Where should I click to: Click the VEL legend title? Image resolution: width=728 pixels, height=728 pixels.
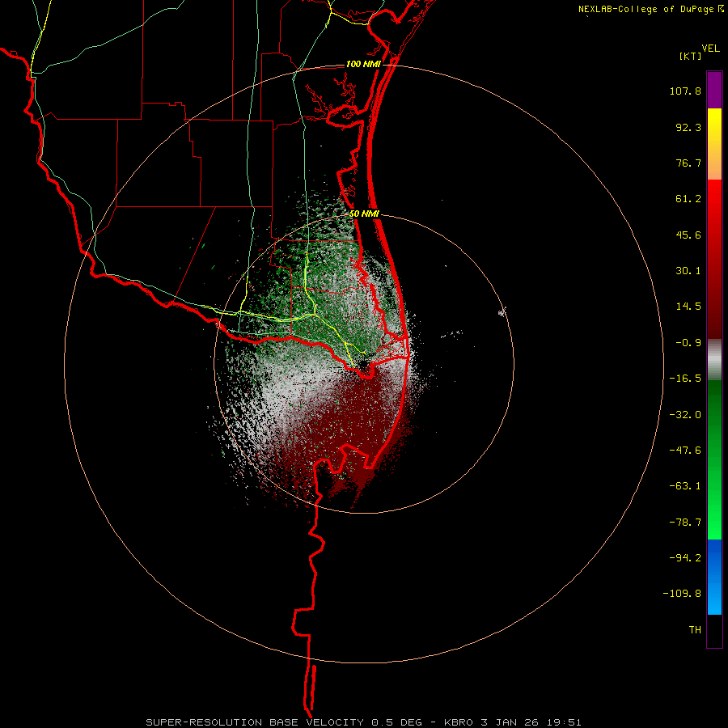pyautogui.click(x=710, y=49)
